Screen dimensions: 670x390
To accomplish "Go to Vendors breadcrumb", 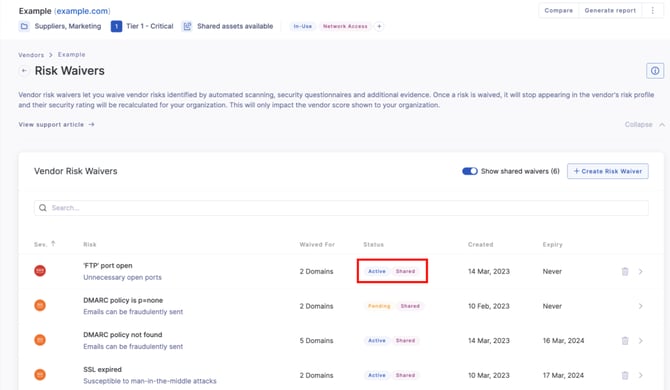I will (31, 55).
